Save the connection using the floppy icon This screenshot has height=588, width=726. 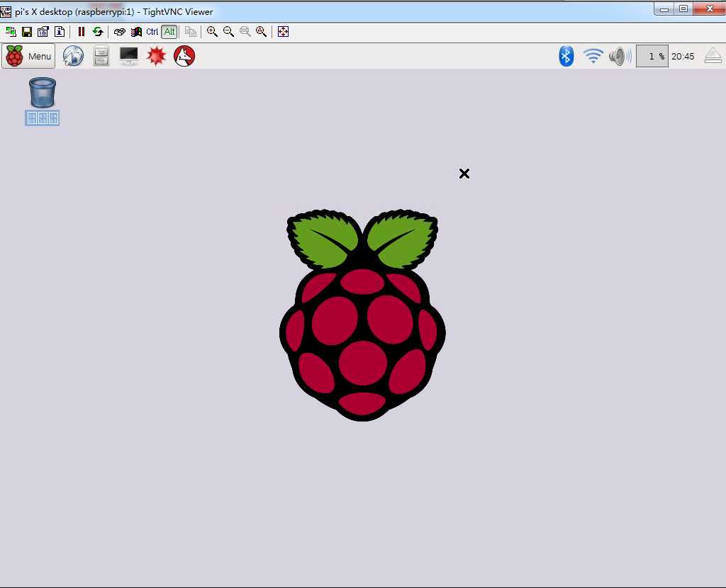tap(27, 31)
